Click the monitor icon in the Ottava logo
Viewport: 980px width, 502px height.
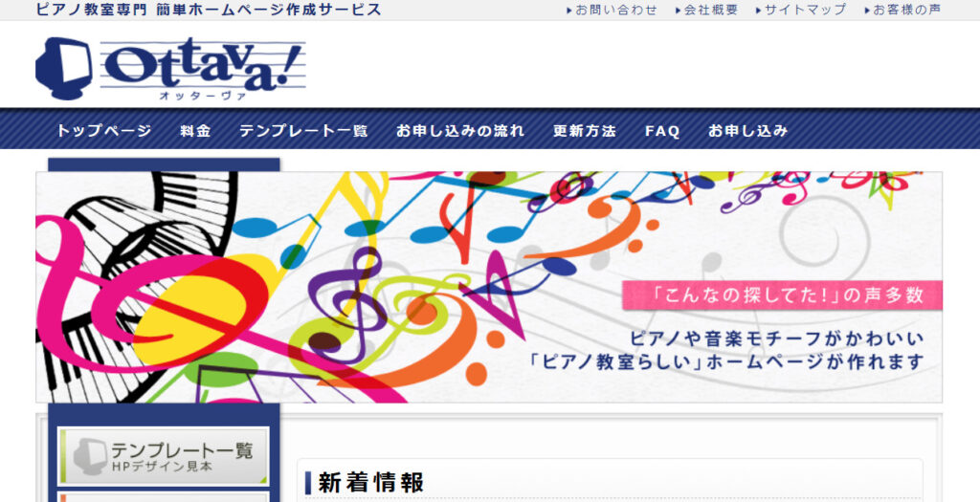[x=63, y=66]
